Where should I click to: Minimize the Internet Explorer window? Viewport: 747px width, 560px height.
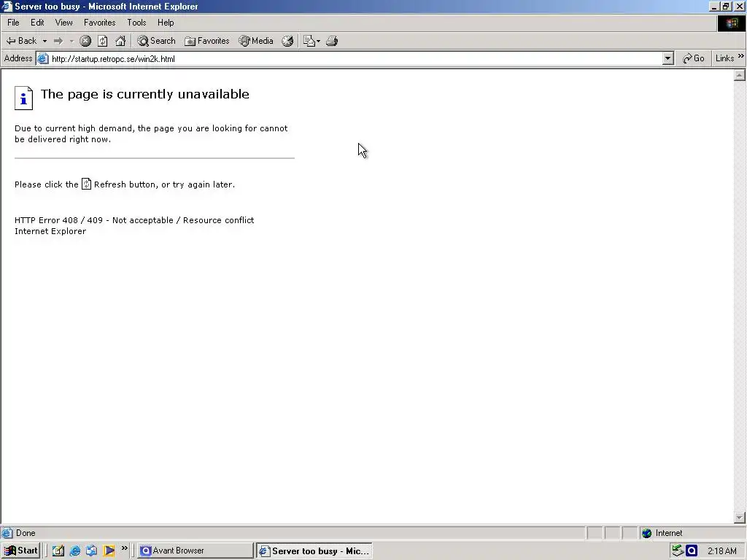(x=713, y=7)
